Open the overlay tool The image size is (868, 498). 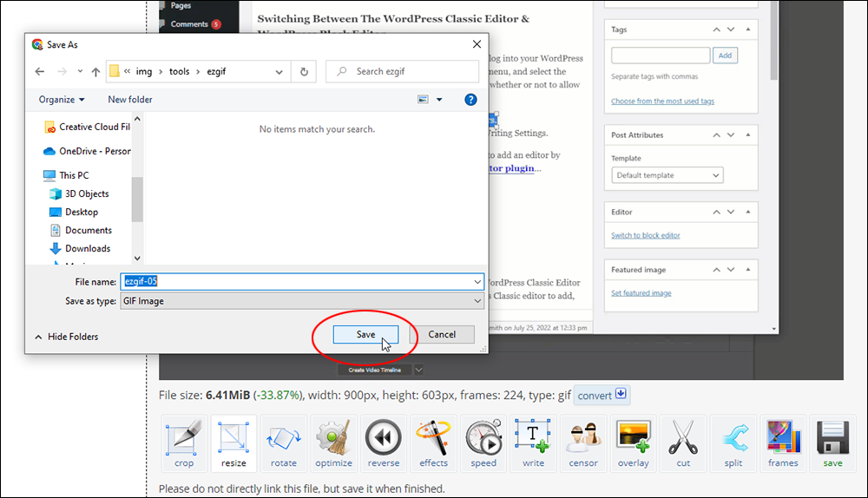[x=634, y=443]
